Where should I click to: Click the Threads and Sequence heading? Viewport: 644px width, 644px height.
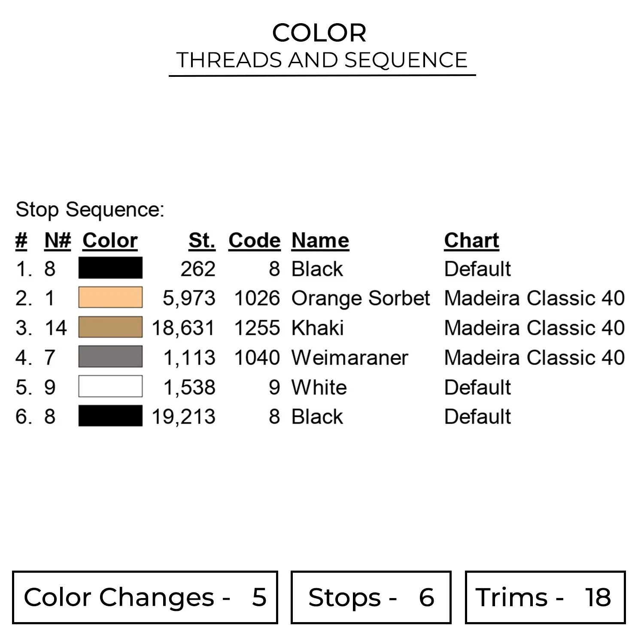coord(322,60)
